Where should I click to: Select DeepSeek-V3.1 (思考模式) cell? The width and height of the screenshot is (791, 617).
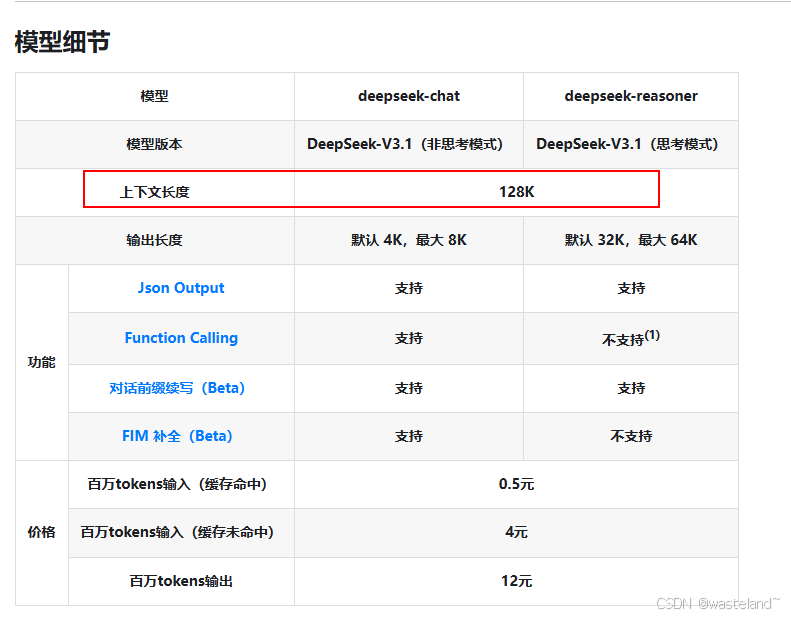[627, 144]
